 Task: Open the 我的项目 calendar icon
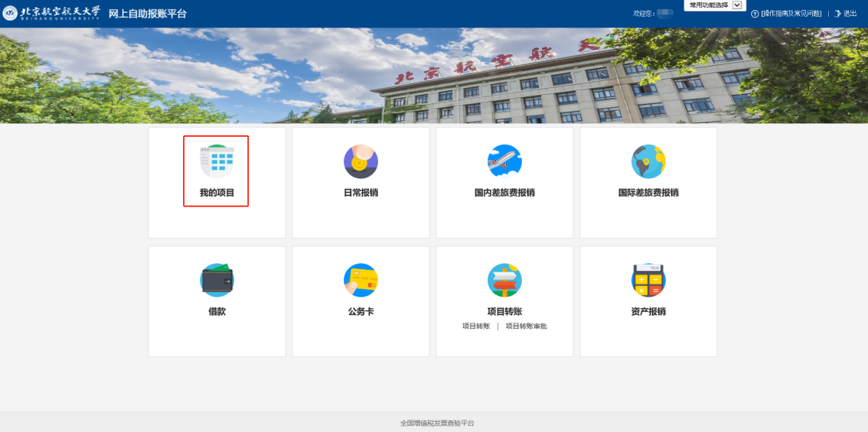click(x=217, y=161)
